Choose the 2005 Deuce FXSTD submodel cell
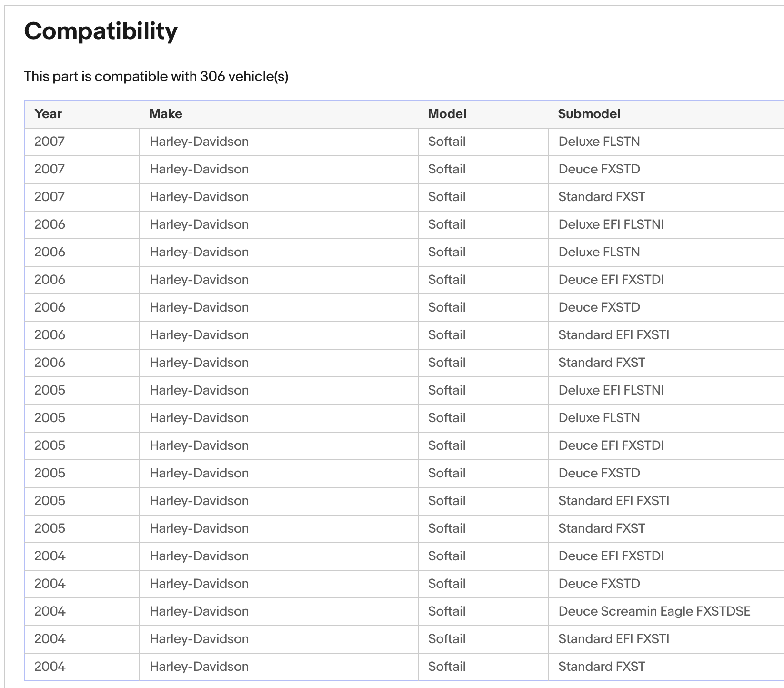The image size is (784, 688). [599, 473]
